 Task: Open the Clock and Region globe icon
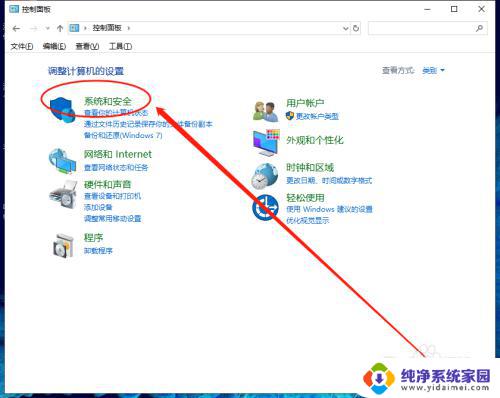tap(265, 176)
